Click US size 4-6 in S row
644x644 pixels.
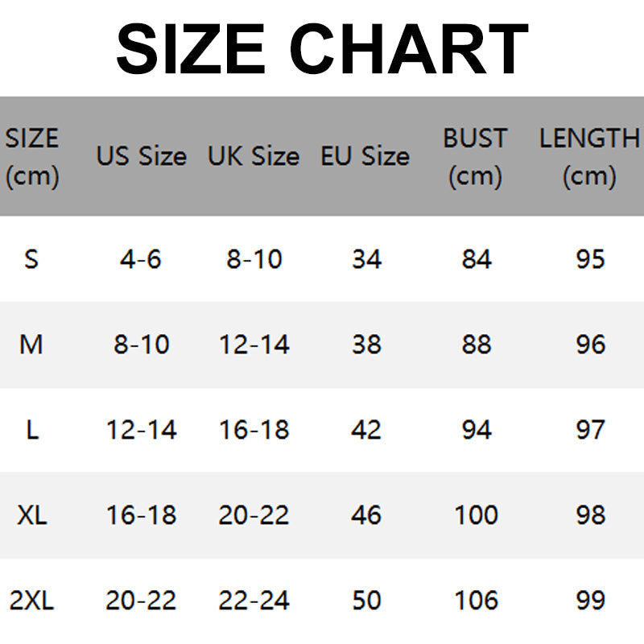click(x=141, y=259)
